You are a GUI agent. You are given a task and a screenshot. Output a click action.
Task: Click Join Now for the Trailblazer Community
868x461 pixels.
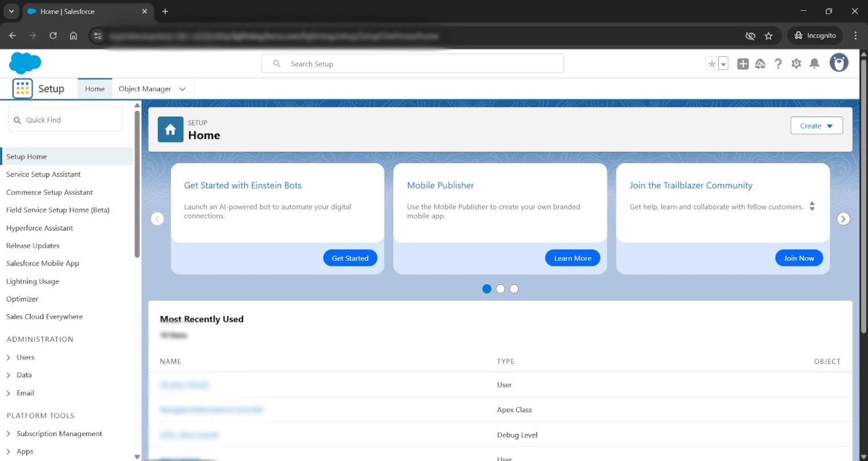[798, 258]
